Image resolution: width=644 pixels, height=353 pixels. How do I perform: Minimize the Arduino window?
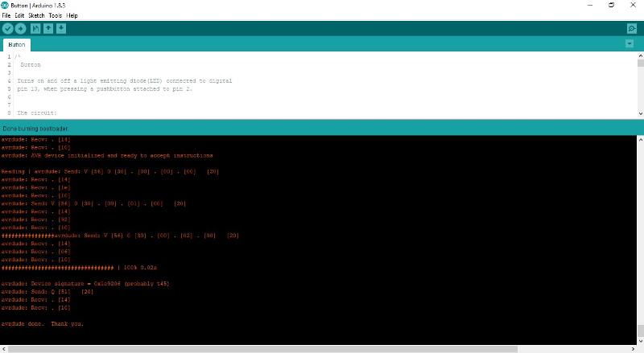[x=590, y=5]
